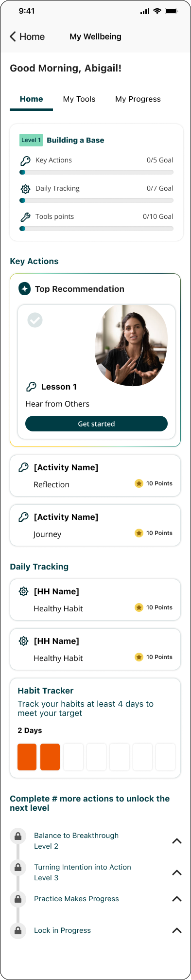Switch to the My Tools tab

pyautogui.click(x=79, y=99)
